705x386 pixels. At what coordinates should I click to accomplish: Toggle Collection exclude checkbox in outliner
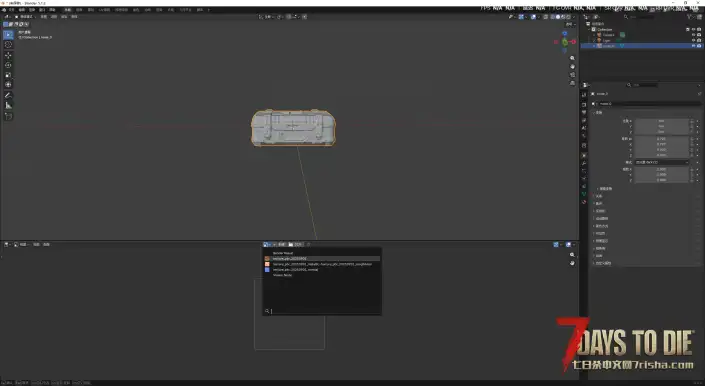[x=687, y=29]
